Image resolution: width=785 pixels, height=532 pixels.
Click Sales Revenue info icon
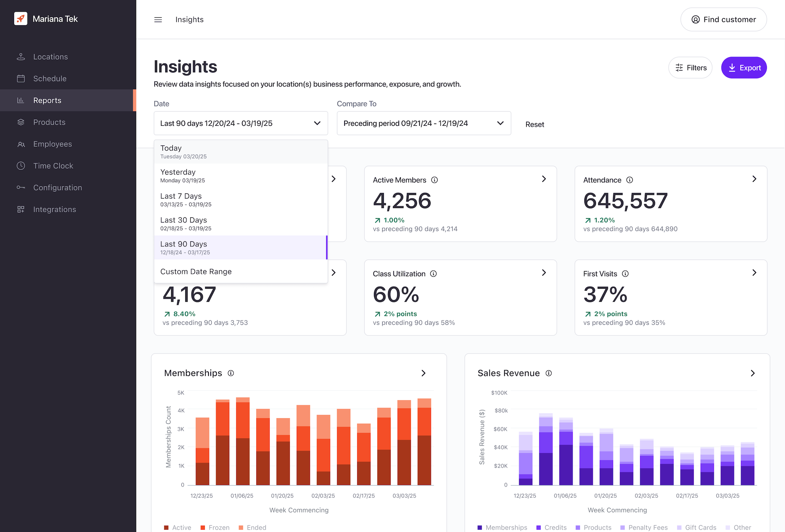(x=549, y=373)
